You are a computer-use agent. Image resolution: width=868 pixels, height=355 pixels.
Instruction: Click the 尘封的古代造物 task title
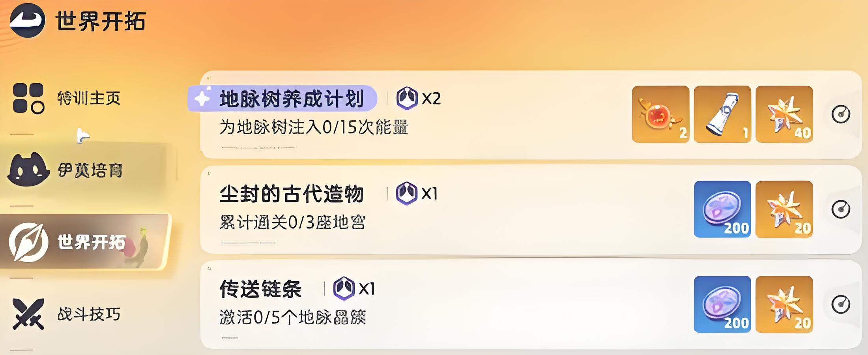291,194
